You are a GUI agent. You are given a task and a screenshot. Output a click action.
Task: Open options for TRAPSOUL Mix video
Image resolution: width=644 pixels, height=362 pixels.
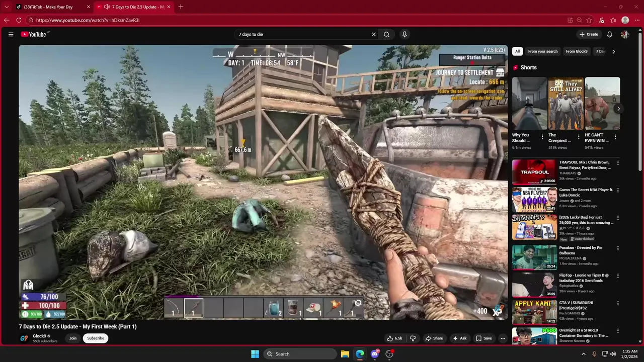point(618,163)
